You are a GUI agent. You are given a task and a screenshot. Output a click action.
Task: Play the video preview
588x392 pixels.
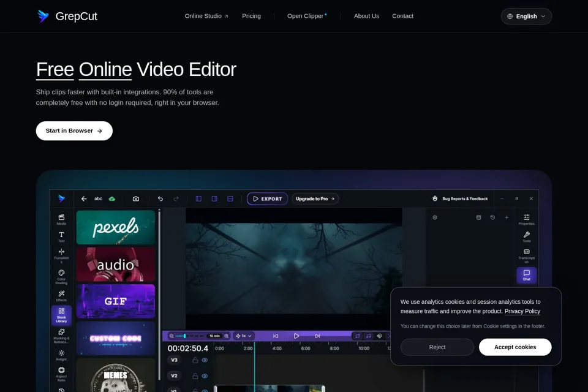pyautogui.click(x=296, y=336)
